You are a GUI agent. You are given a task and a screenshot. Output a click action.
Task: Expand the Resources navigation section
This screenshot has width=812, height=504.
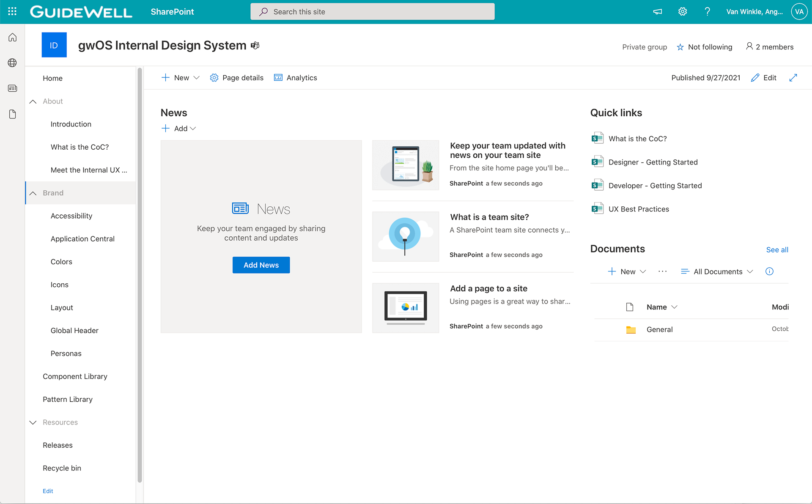[33, 422]
